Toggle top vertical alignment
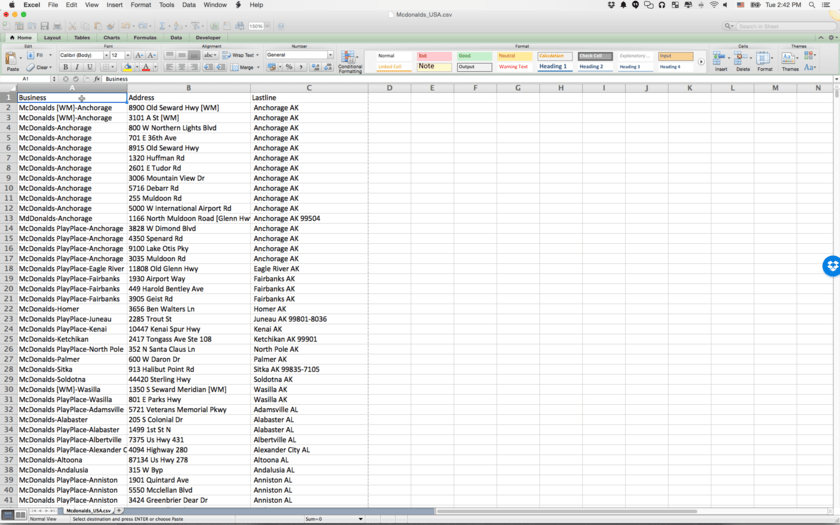Screen dimensions: 840x525 tap(169, 55)
